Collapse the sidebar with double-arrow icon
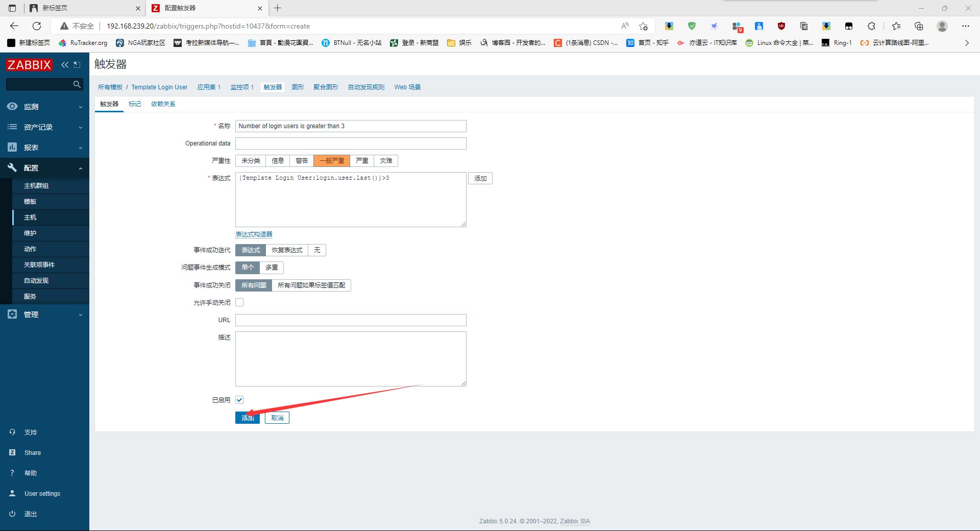980x531 pixels. coord(65,65)
